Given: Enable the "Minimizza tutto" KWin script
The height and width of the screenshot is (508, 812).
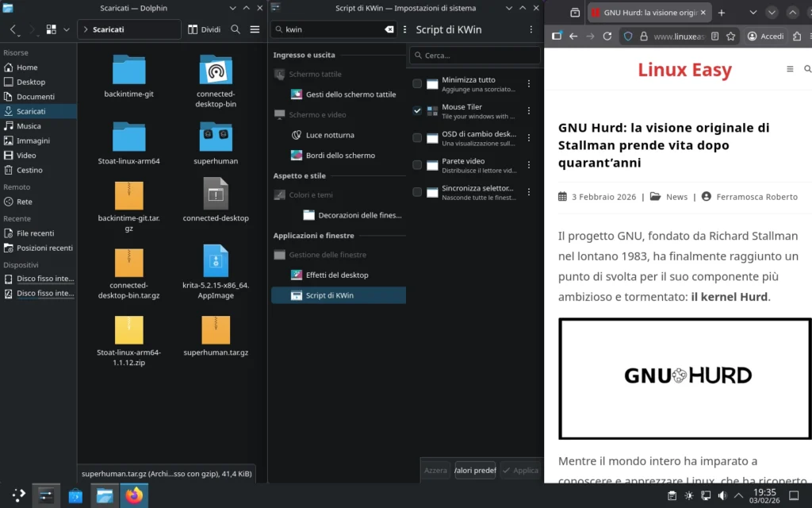Looking at the screenshot, I should pyautogui.click(x=417, y=83).
